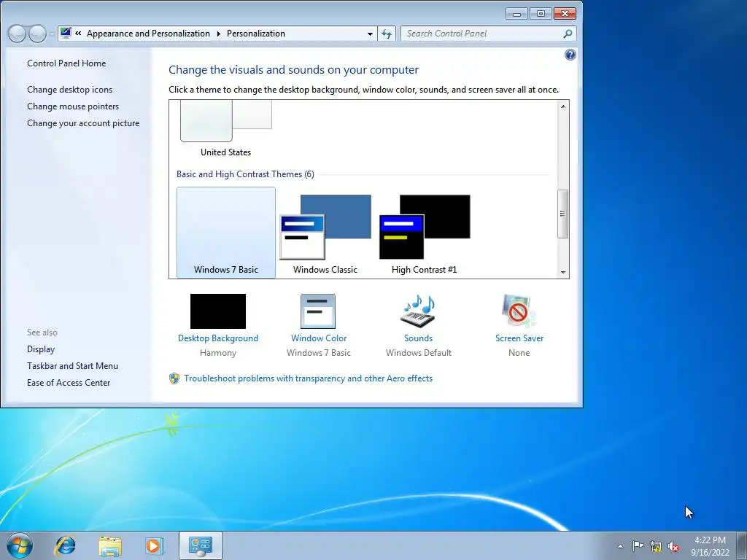Open Ease of Access Center link
This screenshot has height=560, width=747.
(x=69, y=382)
